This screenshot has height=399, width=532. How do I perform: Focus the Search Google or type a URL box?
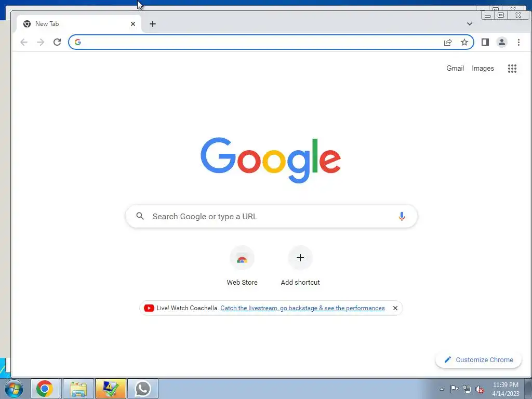271,216
